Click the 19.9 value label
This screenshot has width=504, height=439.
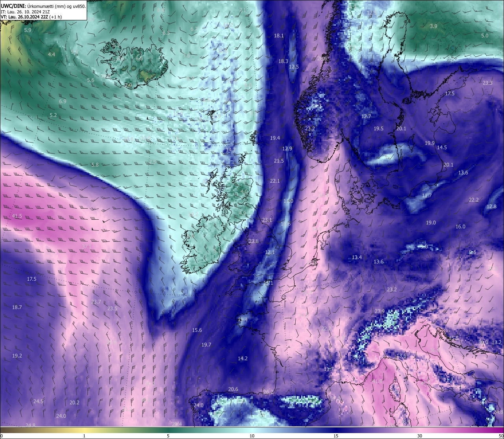[x=430, y=143]
